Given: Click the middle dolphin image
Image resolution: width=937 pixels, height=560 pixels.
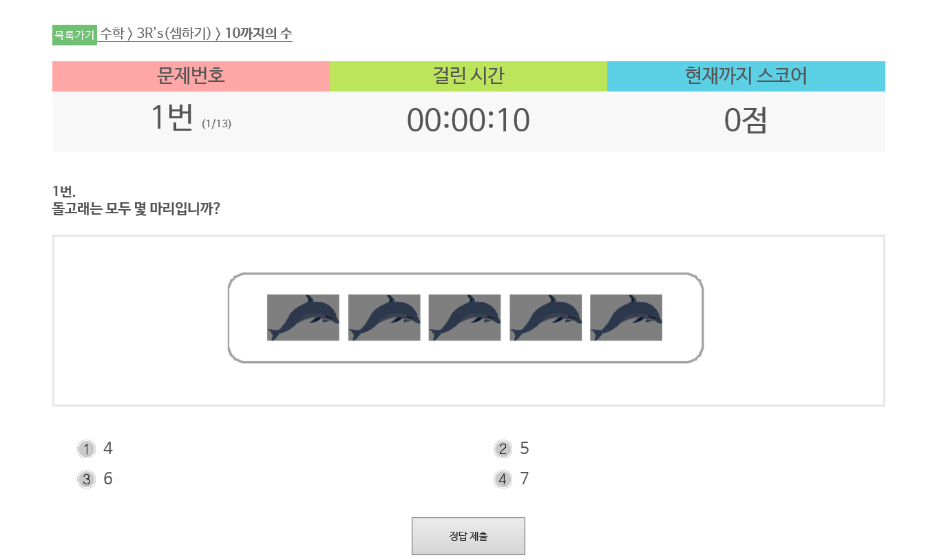Looking at the screenshot, I should tap(465, 318).
